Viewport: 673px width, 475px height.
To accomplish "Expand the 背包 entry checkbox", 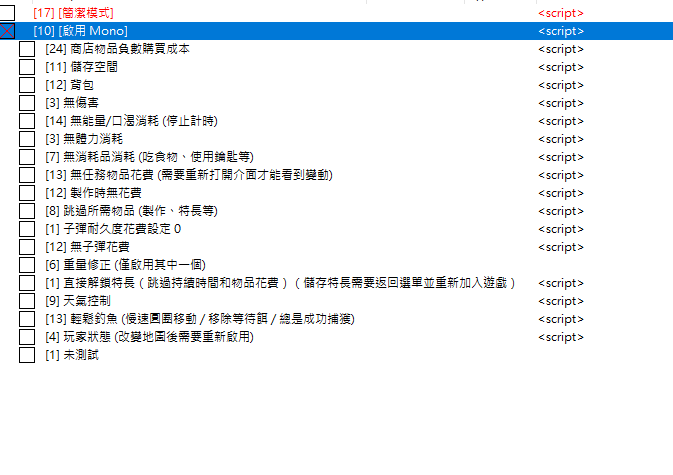I will click(27, 85).
